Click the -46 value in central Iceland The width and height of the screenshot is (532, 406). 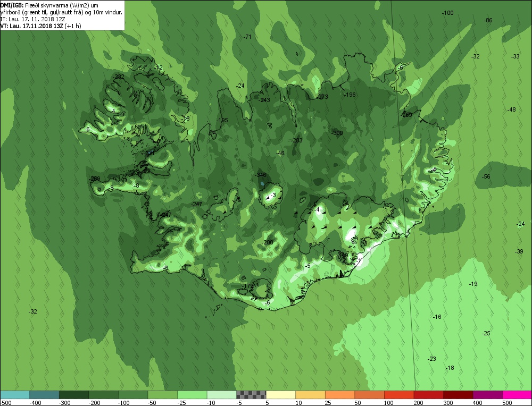pos(280,153)
